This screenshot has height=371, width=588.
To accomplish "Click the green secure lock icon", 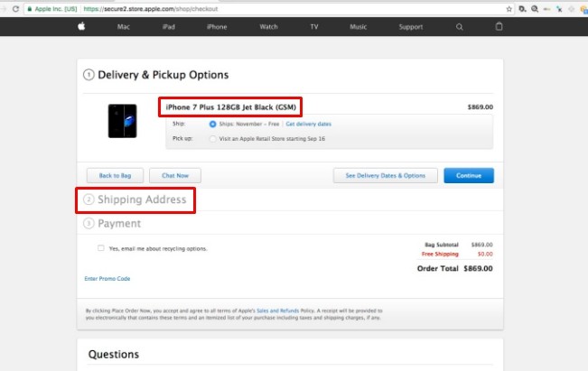I will [30, 8].
